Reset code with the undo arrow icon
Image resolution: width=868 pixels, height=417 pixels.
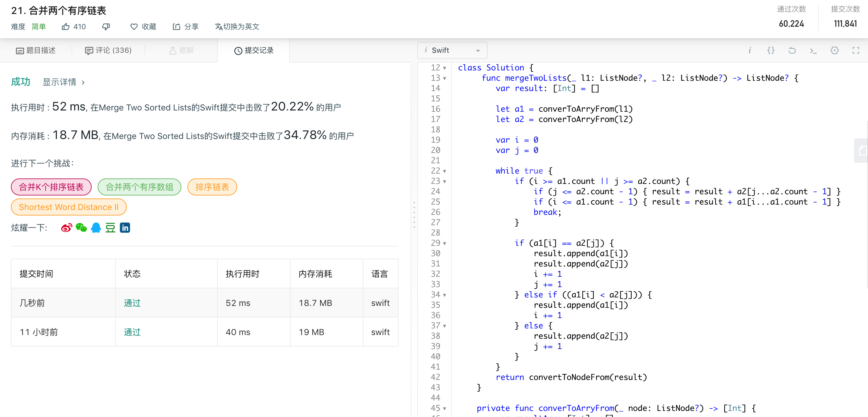792,51
